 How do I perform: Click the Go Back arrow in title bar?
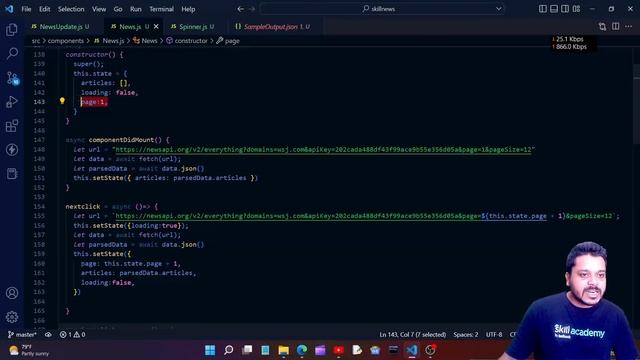[x=240, y=9]
